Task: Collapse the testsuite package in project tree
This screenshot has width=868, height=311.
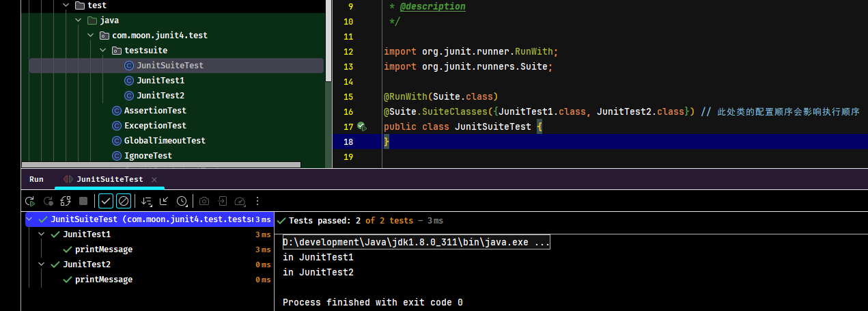Action: pyautogui.click(x=103, y=51)
